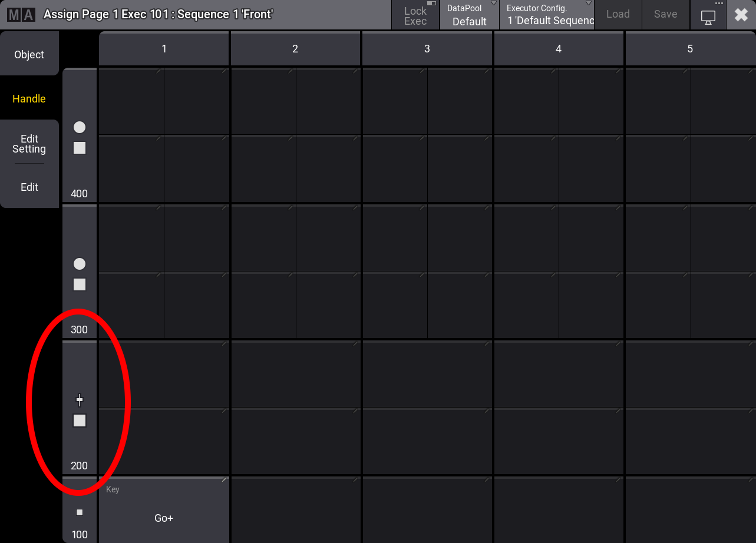
Task: Open the Edit Setting tab
Action: 29,144
